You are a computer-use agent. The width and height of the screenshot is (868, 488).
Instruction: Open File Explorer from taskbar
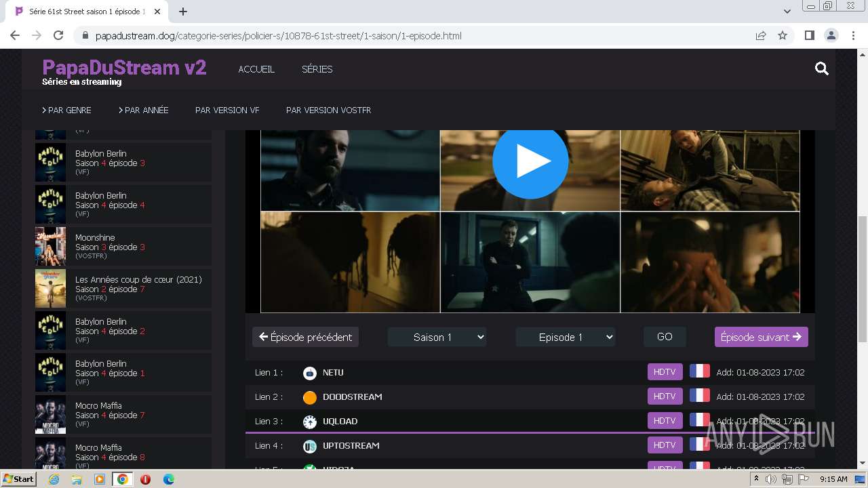coord(77,479)
